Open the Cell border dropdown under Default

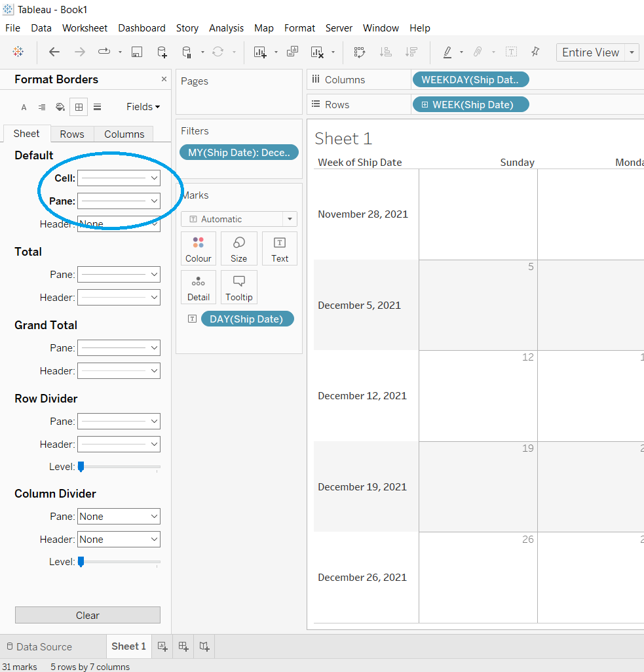[x=119, y=178]
